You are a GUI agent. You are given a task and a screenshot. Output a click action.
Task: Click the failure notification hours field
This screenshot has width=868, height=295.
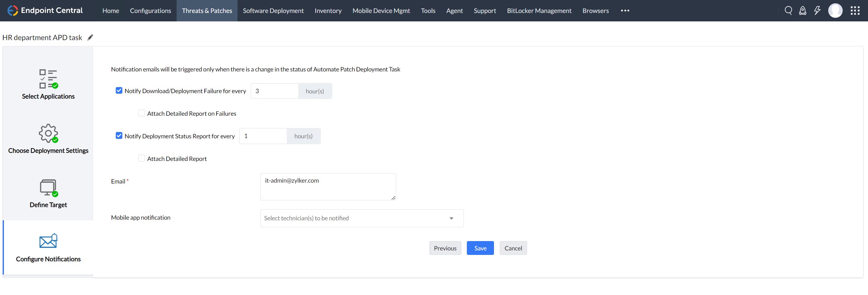click(275, 91)
